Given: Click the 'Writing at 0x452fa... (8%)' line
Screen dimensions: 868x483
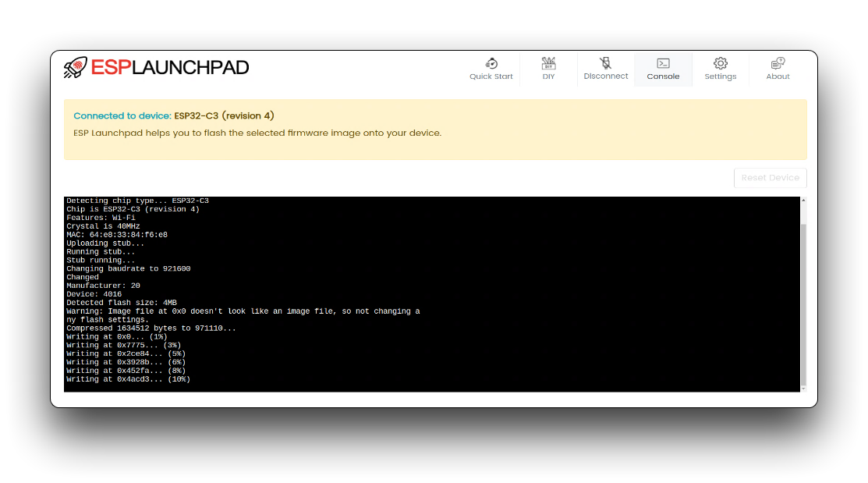Looking at the screenshot, I should click(x=126, y=371).
